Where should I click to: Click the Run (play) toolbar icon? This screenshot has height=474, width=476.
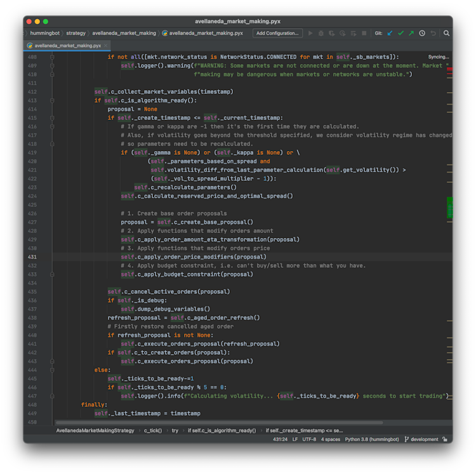point(310,34)
